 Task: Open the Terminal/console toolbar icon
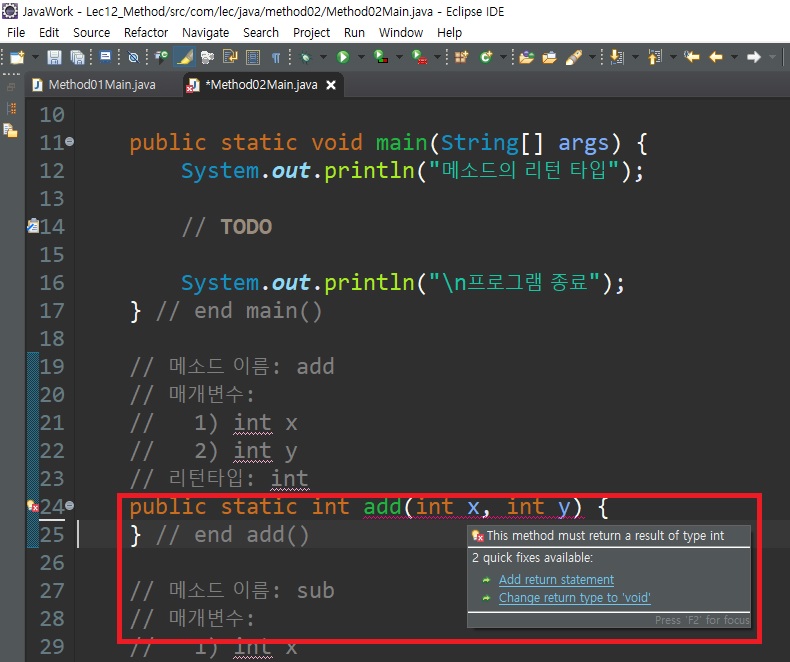[x=105, y=57]
